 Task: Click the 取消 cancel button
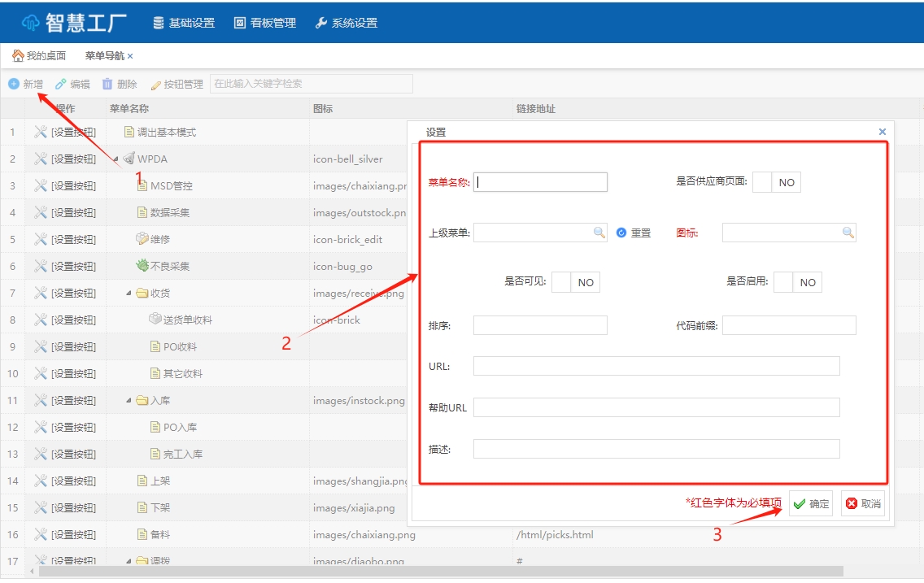point(862,503)
